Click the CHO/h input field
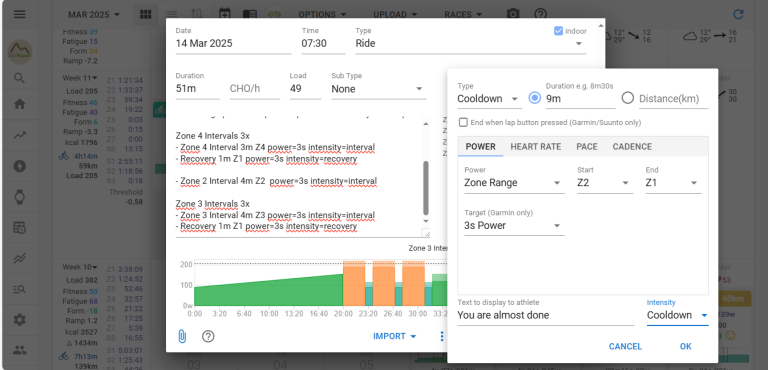The width and height of the screenshot is (768, 370). tap(255, 89)
